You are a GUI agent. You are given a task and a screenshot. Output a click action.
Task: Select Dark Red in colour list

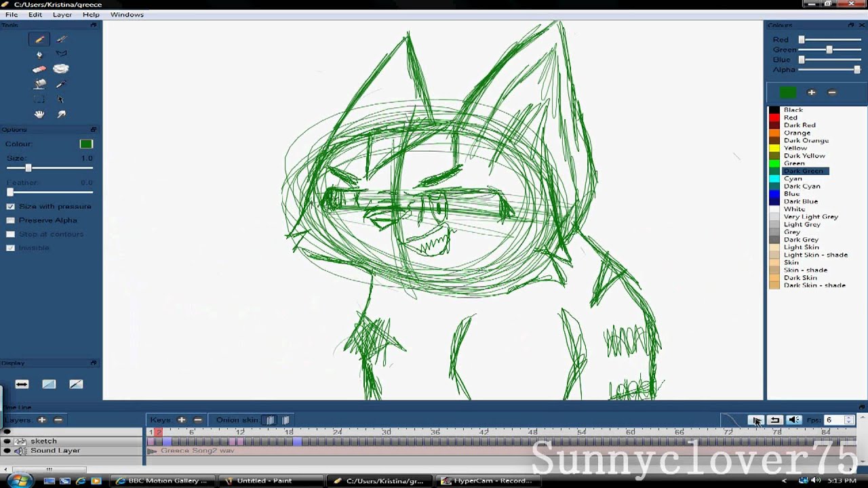(800, 125)
